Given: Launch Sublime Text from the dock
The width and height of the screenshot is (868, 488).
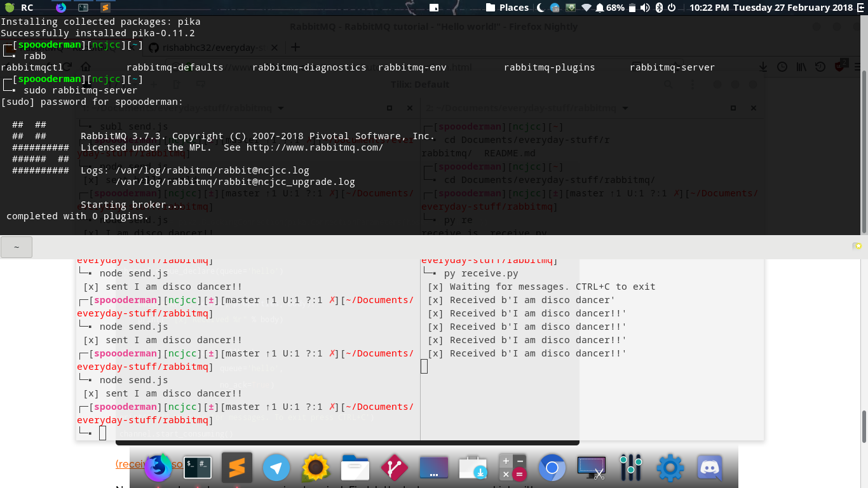Looking at the screenshot, I should 237,468.
